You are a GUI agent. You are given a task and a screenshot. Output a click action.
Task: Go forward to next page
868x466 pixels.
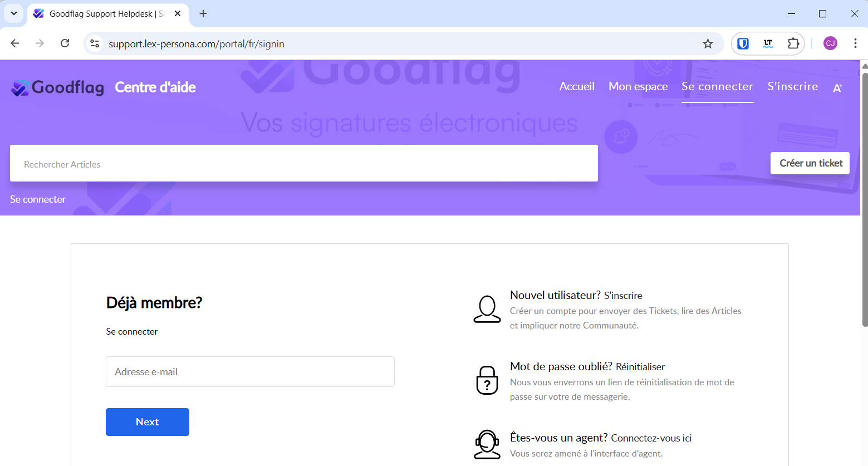coord(40,43)
